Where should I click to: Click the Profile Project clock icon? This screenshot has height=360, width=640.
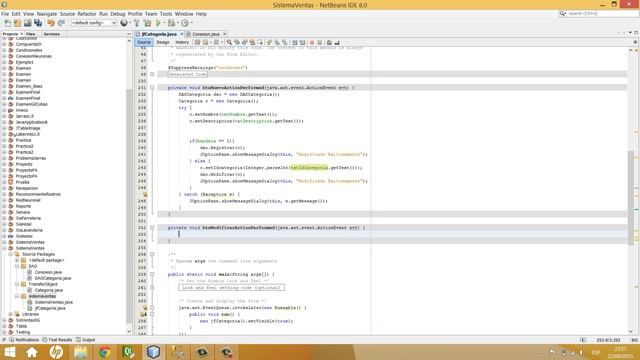point(185,23)
